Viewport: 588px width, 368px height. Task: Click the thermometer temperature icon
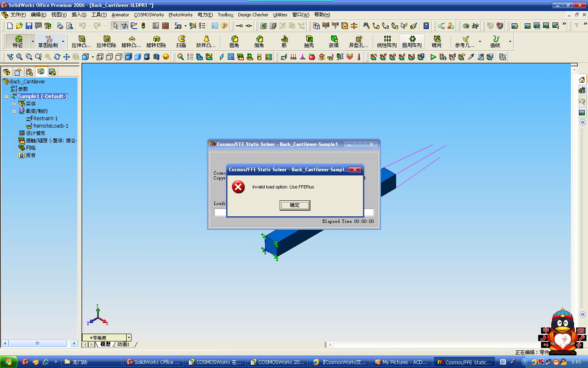[359, 57]
